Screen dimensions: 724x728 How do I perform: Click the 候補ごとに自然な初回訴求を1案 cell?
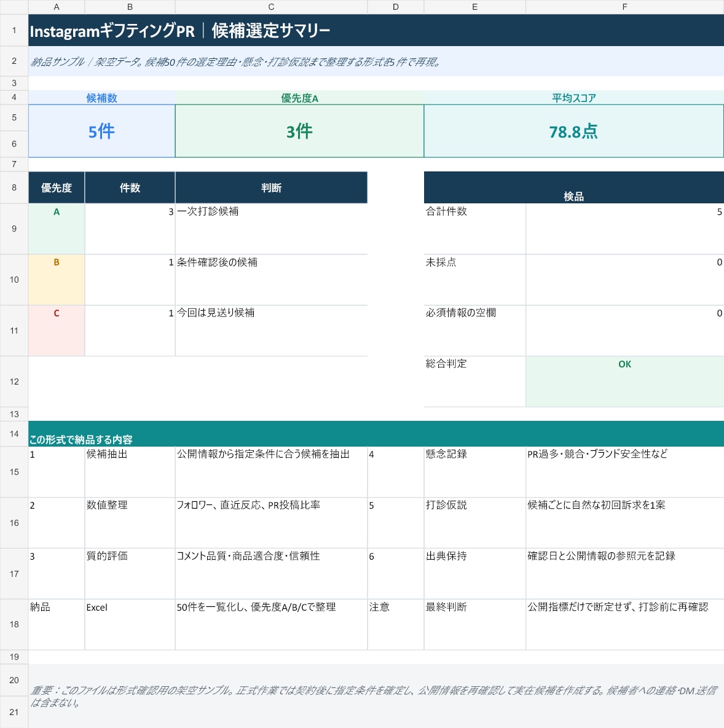point(624,523)
